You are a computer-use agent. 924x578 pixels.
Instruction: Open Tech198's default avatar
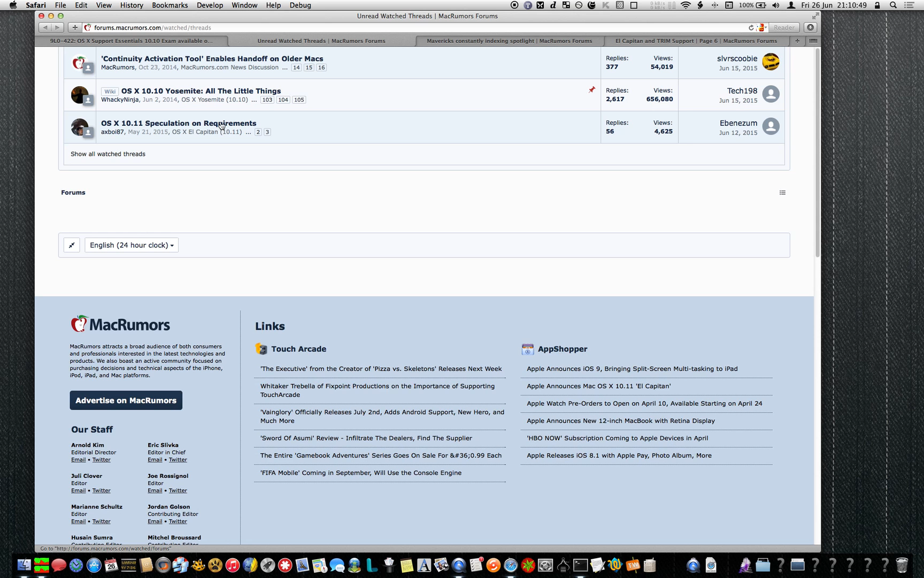[x=771, y=94]
